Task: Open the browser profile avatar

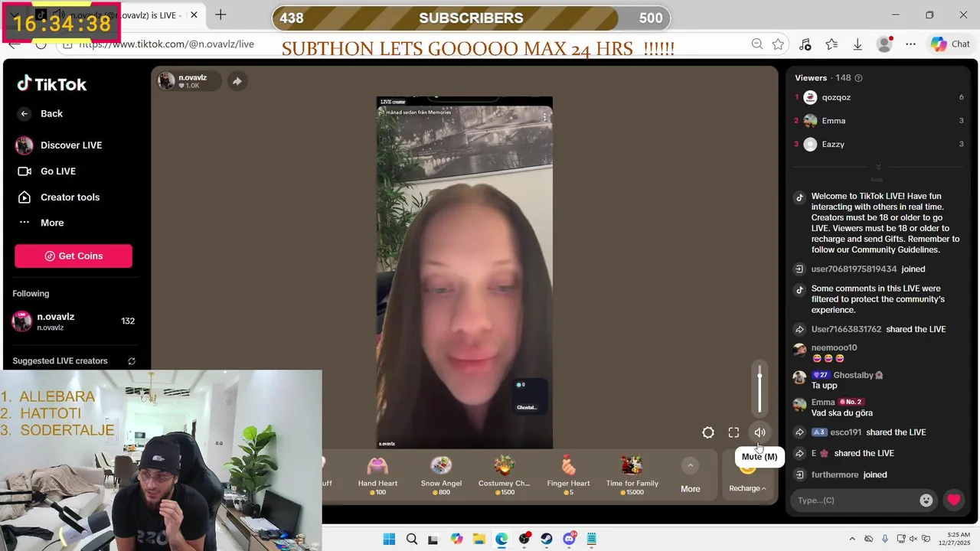Action: [x=884, y=44]
